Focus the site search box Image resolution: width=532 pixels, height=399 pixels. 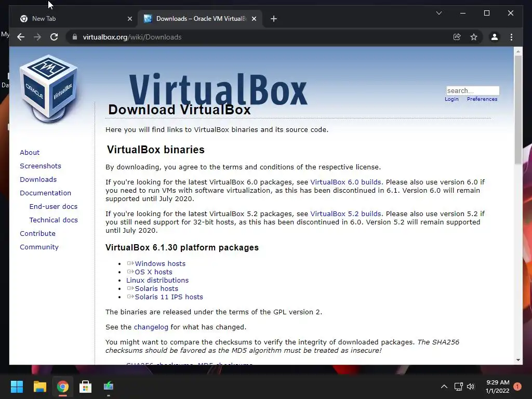click(473, 90)
